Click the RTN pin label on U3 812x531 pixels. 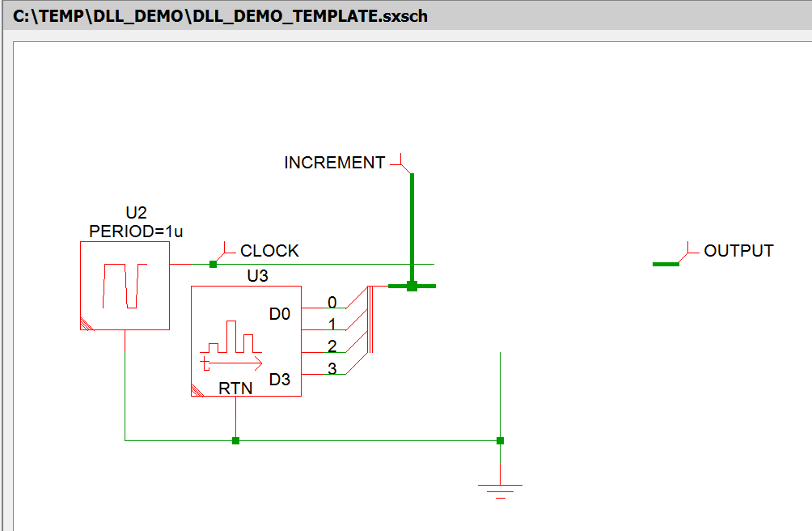(235, 389)
